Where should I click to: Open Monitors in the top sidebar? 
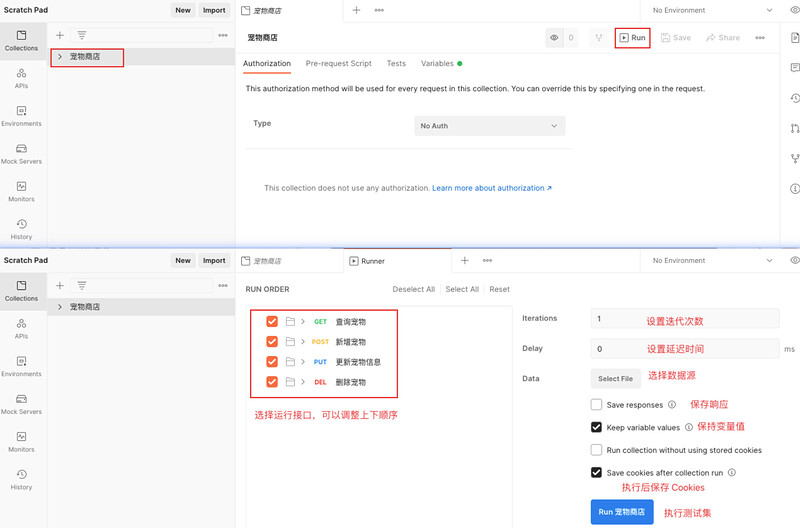click(21, 191)
